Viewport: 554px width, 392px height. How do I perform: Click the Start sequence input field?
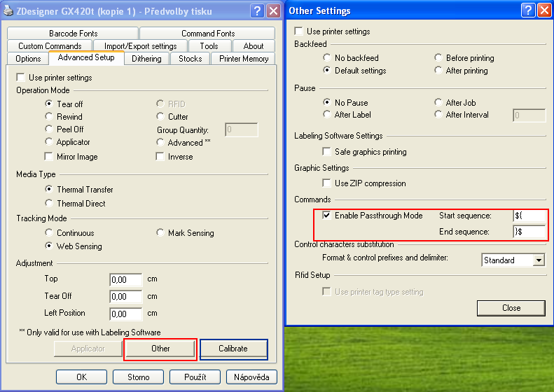[x=529, y=216]
